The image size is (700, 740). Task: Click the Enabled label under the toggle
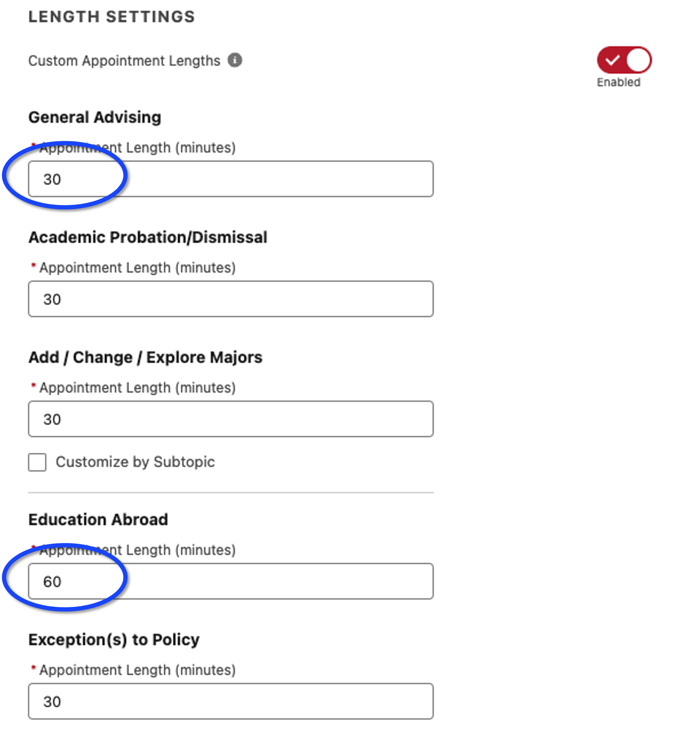(x=618, y=82)
